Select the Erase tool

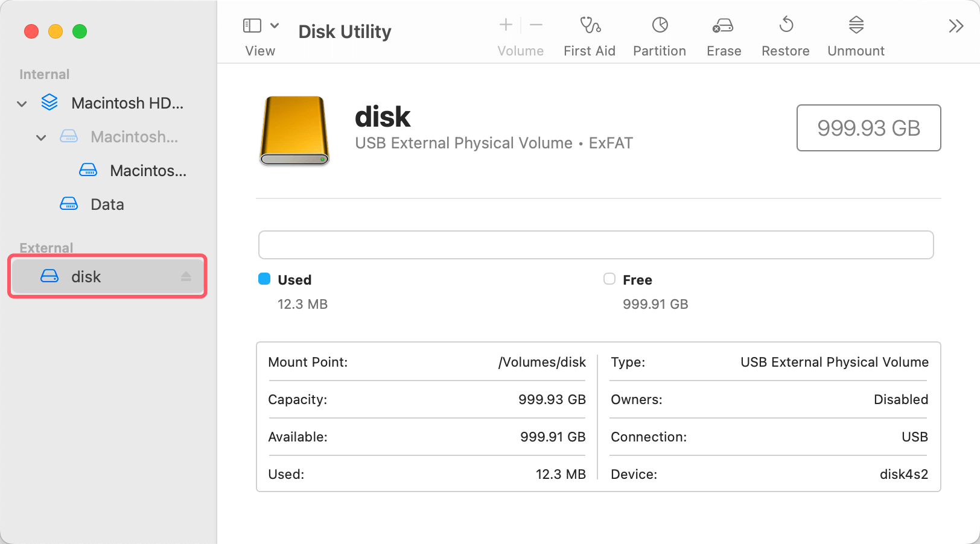coord(723,34)
